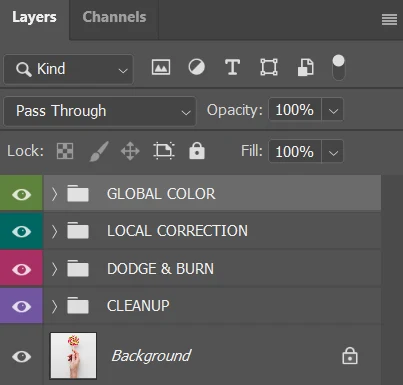Viewport: 403px width, 385px height.
Task: Switch to the Layers tab
Action: coord(34,17)
